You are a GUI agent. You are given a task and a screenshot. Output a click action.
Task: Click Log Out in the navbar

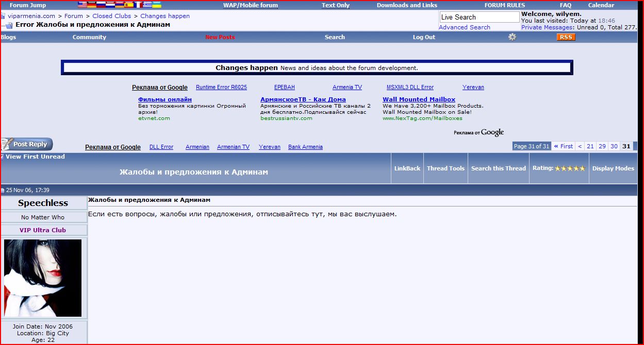[424, 37]
